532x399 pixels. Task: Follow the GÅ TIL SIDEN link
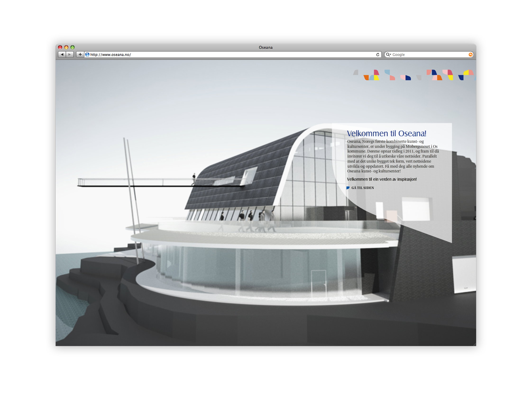[x=362, y=188]
